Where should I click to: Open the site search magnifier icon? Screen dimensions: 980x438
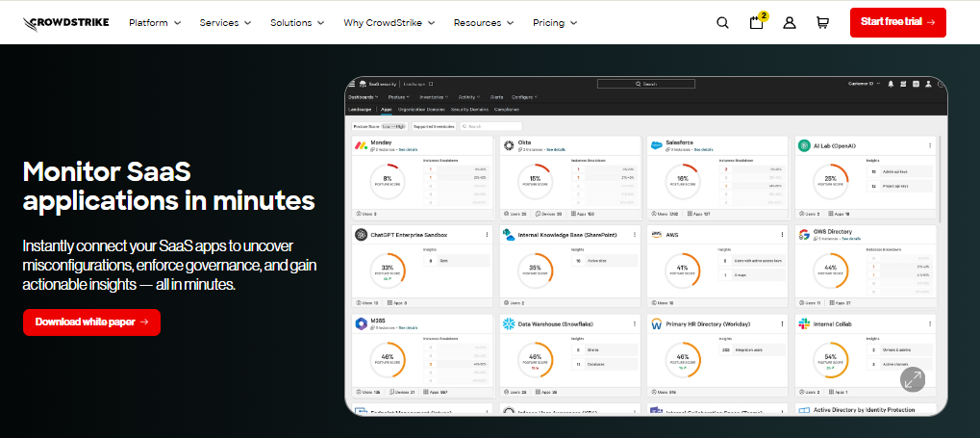click(x=722, y=22)
